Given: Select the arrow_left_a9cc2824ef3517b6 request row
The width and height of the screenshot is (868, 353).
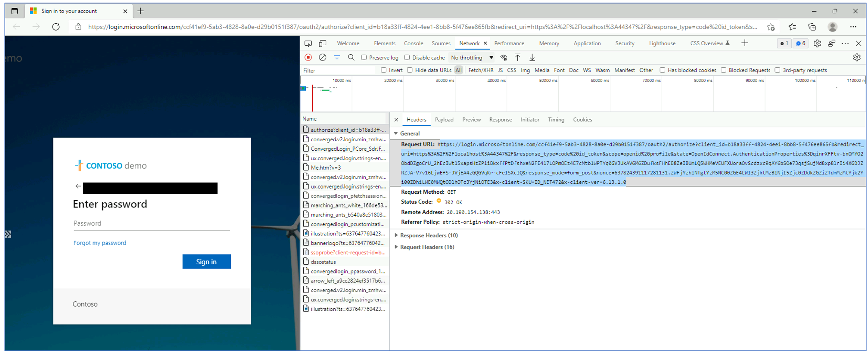Looking at the screenshot, I should click(x=345, y=281).
